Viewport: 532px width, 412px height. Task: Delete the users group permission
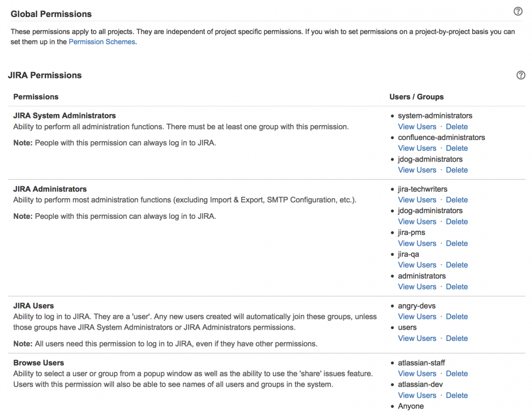pyautogui.click(x=457, y=338)
